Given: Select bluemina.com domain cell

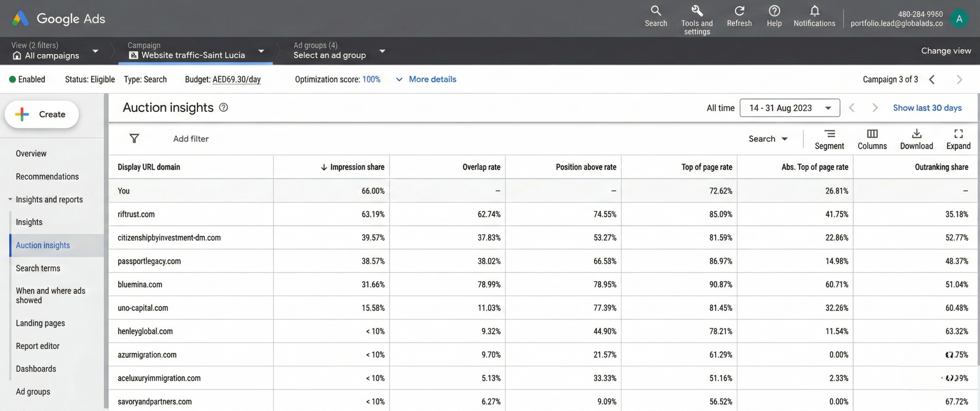Looking at the screenshot, I should 140,285.
